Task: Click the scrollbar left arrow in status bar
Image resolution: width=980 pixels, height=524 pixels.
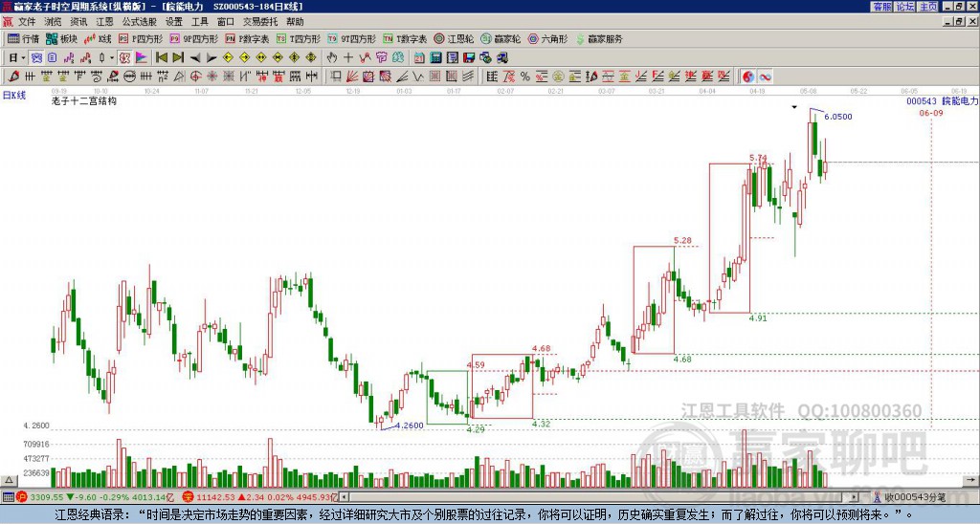Action: coord(344,497)
